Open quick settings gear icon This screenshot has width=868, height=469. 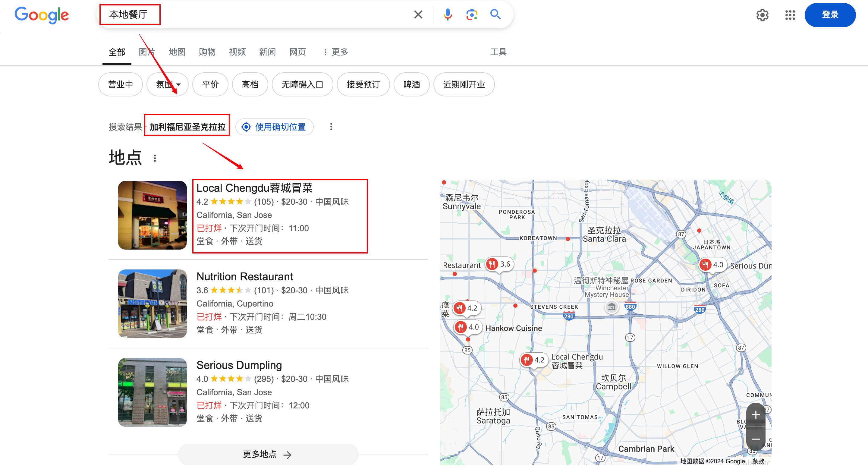(x=762, y=15)
